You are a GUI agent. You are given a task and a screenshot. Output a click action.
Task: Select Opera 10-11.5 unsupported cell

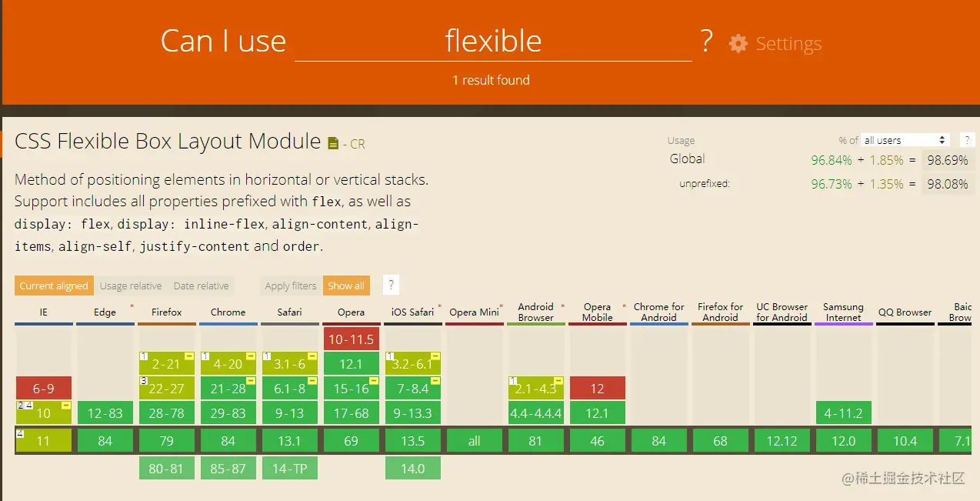coord(352,339)
